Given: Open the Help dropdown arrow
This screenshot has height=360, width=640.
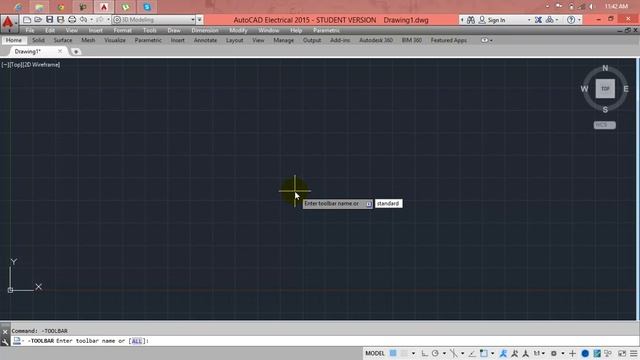Looking at the screenshot, I should coord(579,20).
